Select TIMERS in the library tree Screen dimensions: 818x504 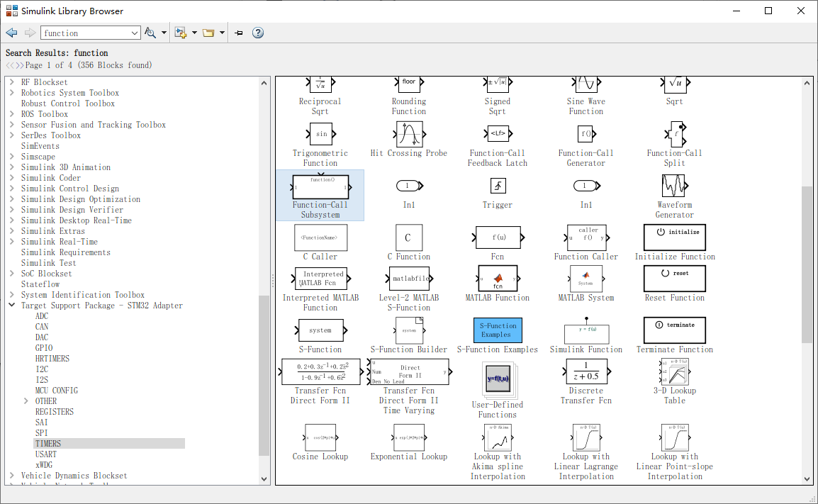pyautogui.click(x=50, y=443)
